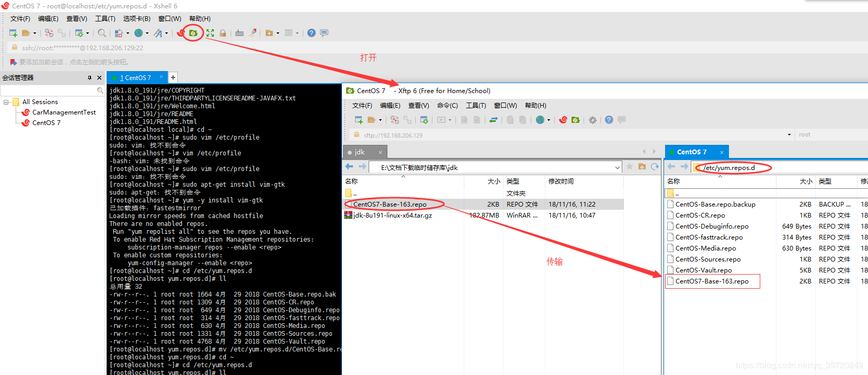Screen dimensions: 868x375
Task: Add a new Xshell tab with plus button
Action: pyautogui.click(x=173, y=77)
